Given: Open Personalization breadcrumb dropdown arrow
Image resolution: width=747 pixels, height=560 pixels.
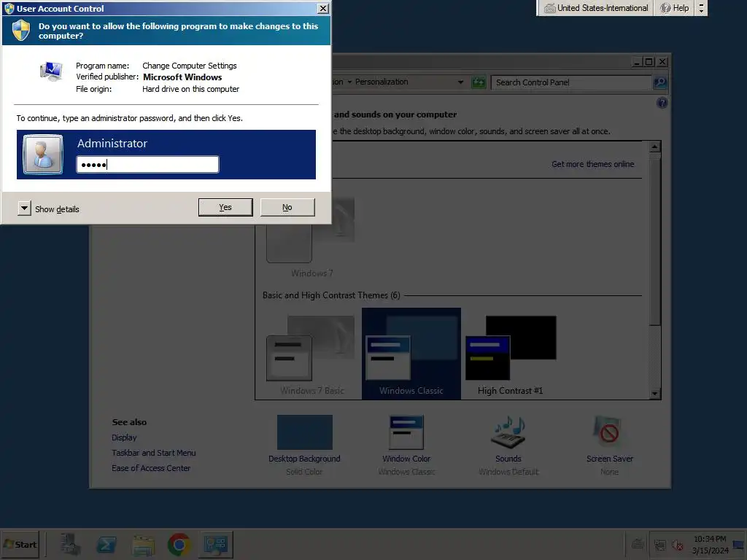Looking at the screenshot, I should point(349,82).
